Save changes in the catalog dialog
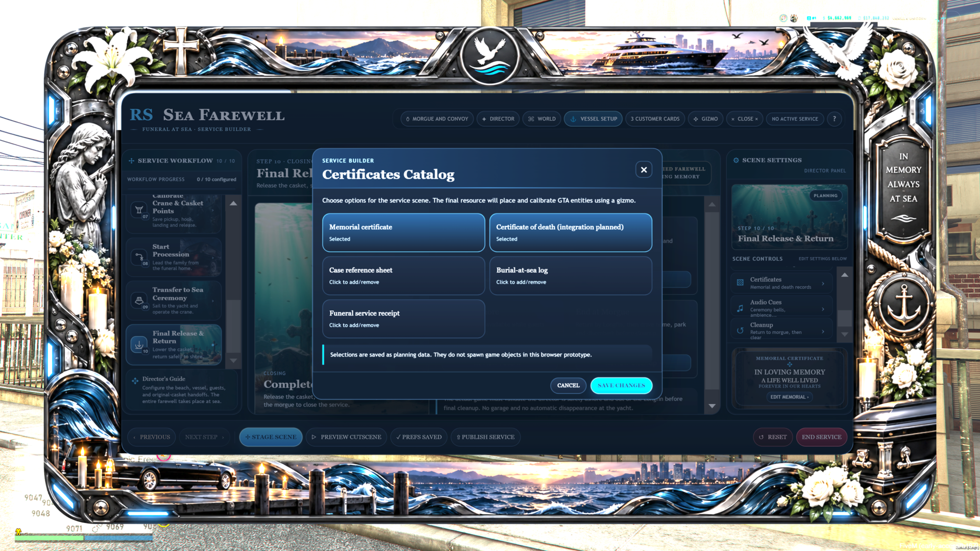Image resolution: width=980 pixels, height=551 pixels. 621,385
